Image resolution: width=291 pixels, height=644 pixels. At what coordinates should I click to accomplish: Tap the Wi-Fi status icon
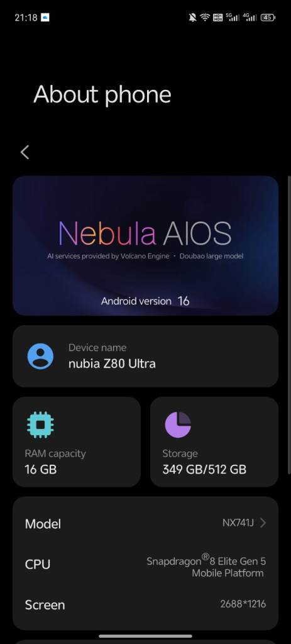[205, 17]
